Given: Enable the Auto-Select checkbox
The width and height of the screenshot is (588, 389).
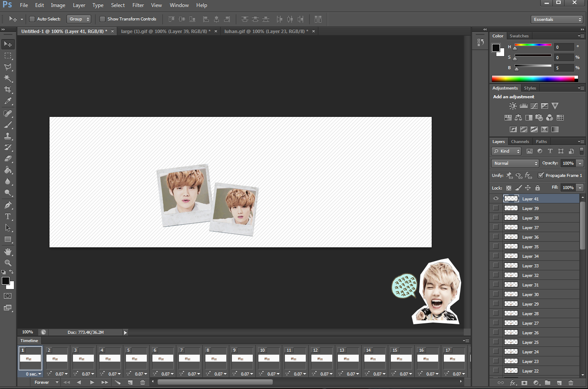Looking at the screenshot, I should click(x=32, y=19).
